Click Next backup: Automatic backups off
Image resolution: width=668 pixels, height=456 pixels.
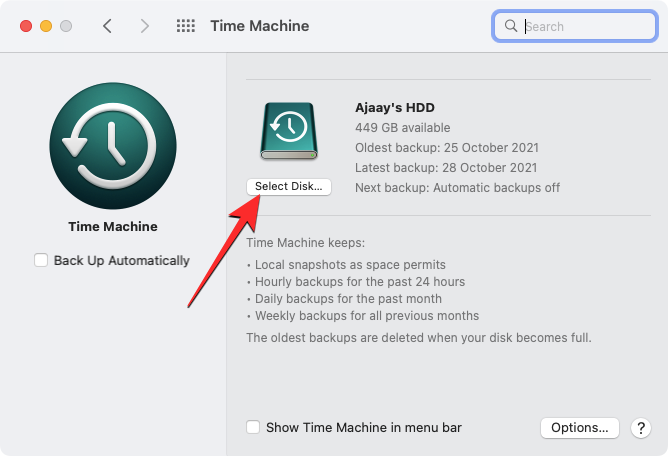457,188
